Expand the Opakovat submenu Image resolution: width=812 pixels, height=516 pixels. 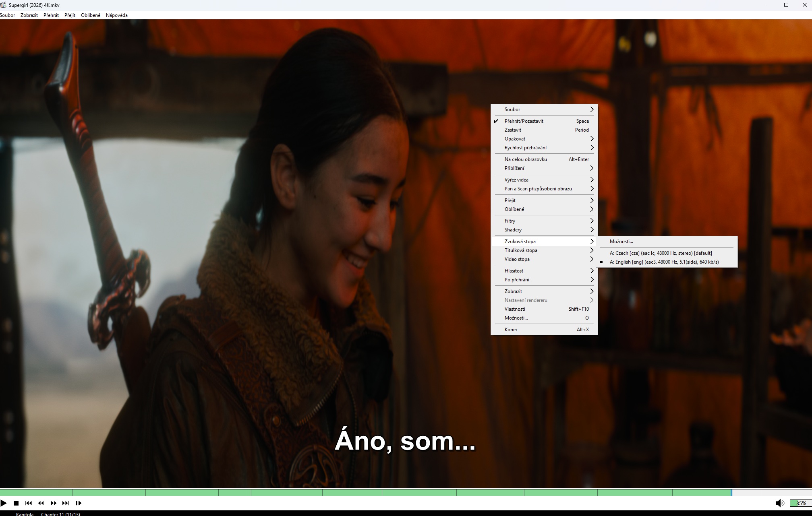544,139
